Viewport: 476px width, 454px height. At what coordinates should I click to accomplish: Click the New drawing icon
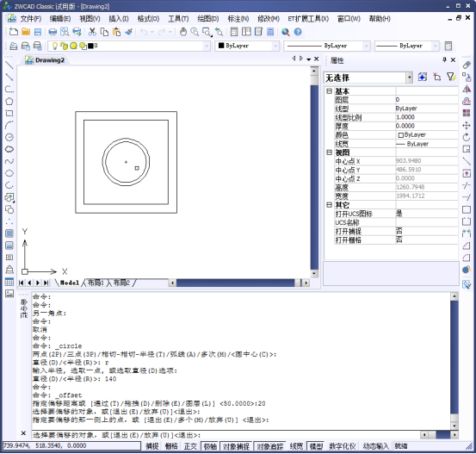[x=14, y=32]
